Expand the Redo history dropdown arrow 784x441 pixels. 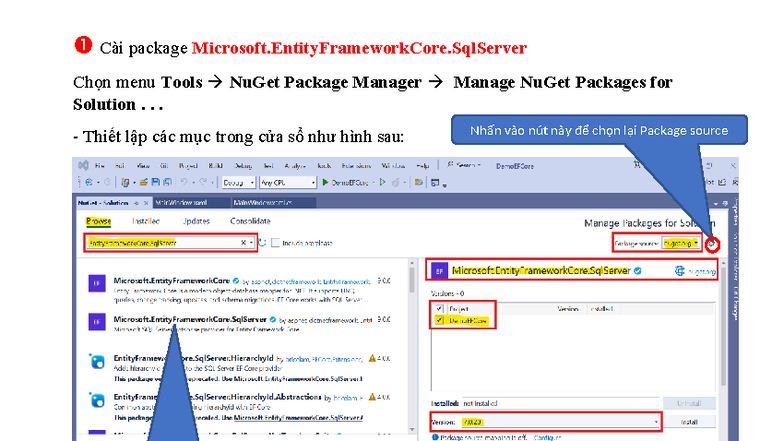(212, 183)
